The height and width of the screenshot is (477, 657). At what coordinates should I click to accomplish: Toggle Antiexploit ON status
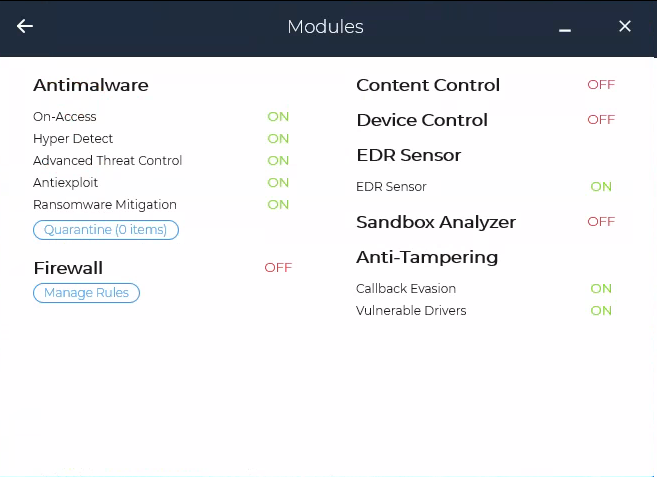(278, 183)
